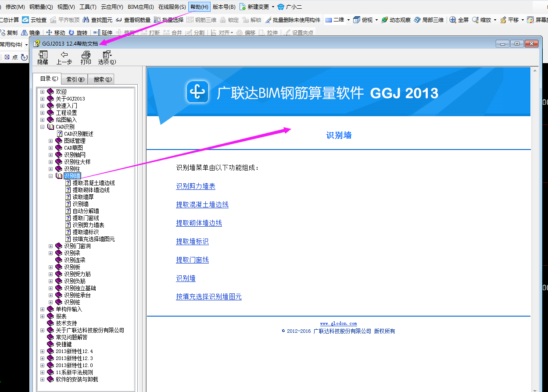
Task: Switch to the 搜索(S) tab
Action: pos(101,79)
